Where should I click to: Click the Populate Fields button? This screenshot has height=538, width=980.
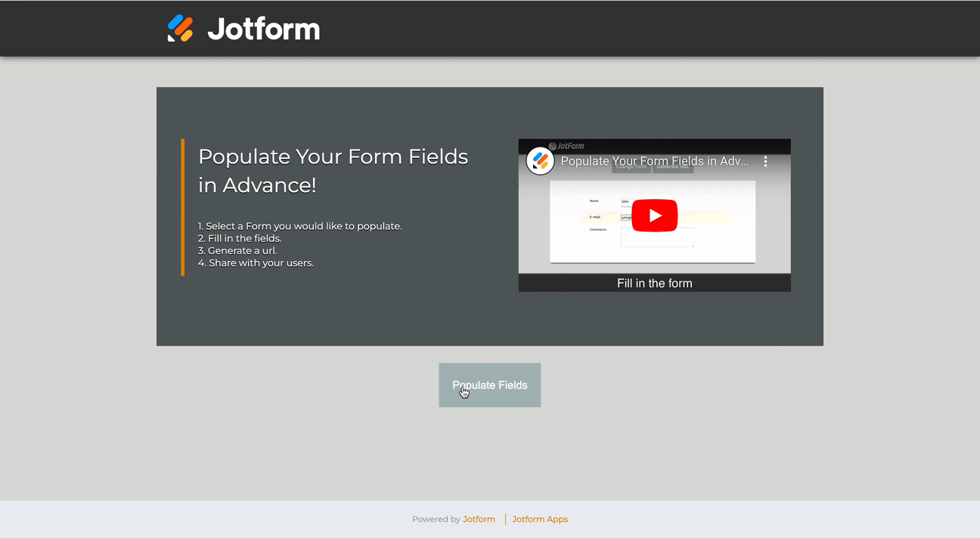pyautogui.click(x=490, y=385)
